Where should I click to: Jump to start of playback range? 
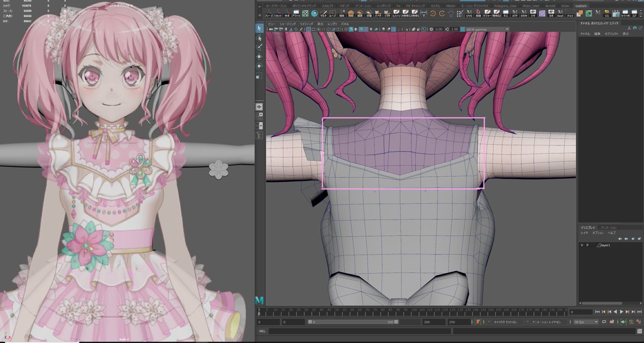pyautogui.click(x=597, y=311)
